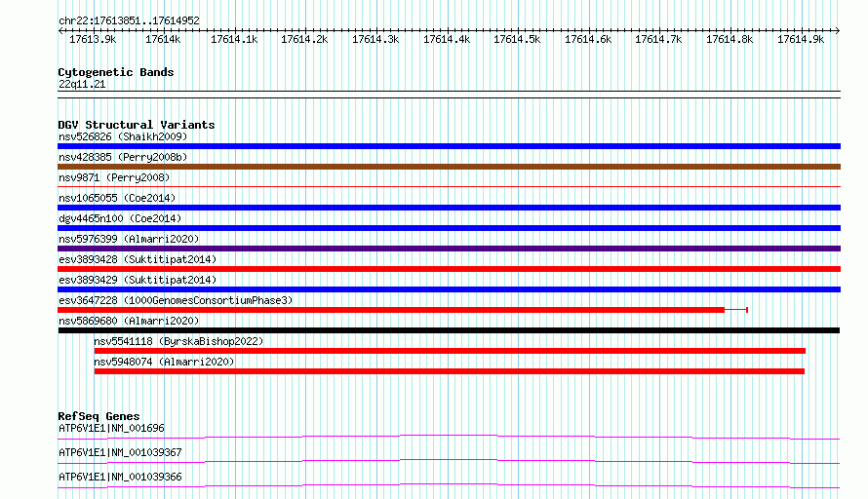Open nsv5948074 (Almarri2020) variant label
Screen dimensions: 868x499
click(165, 362)
